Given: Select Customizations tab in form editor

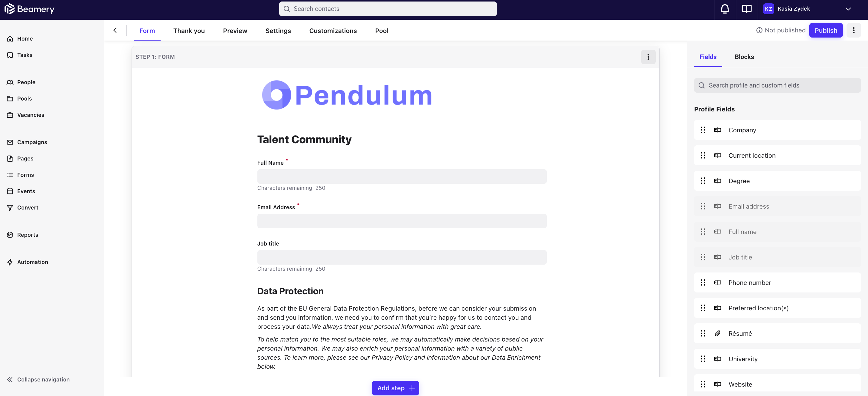Looking at the screenshot, I should [333, 30].
